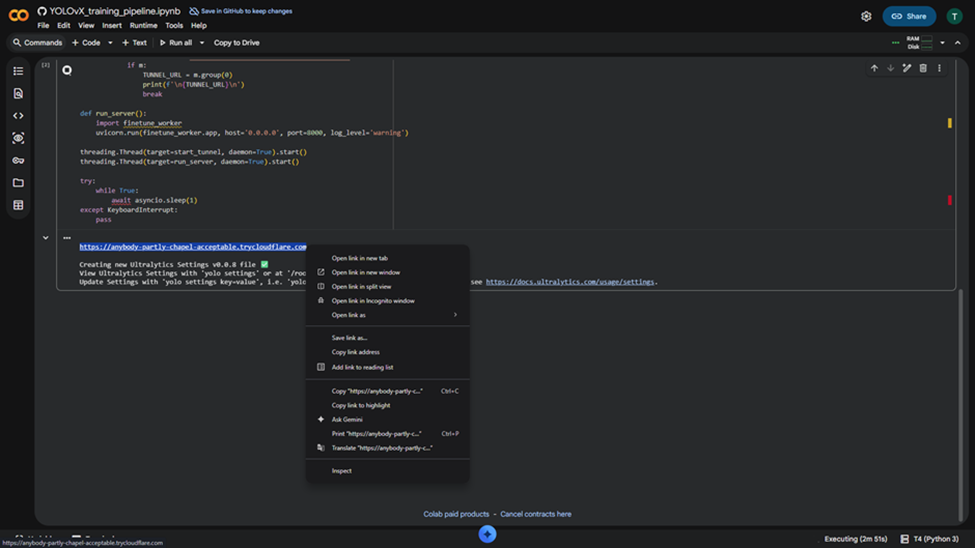Expand Run all dropdown arrow

(x=201, y=43)
